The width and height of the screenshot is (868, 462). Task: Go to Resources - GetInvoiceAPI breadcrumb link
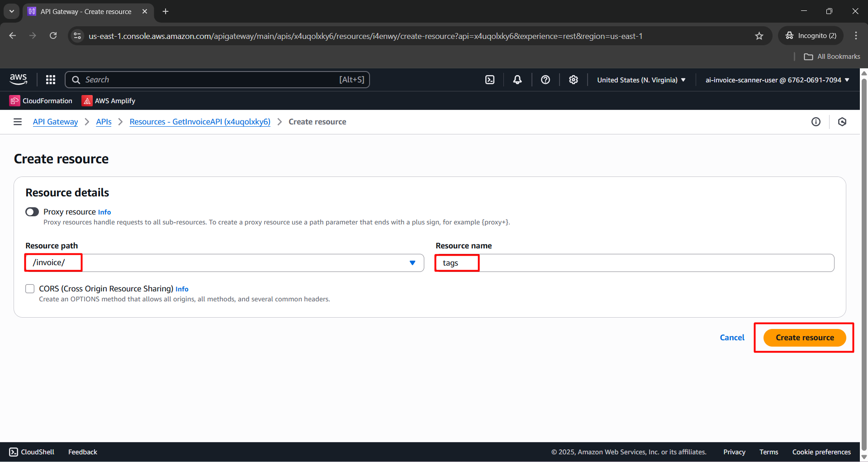click(x=199, y=121)
